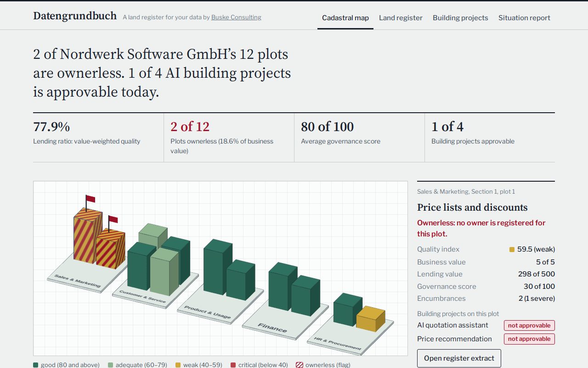Select the taller bar in Finance section
This screenshot has width=588, height=368.
click(x=281, y=287)
